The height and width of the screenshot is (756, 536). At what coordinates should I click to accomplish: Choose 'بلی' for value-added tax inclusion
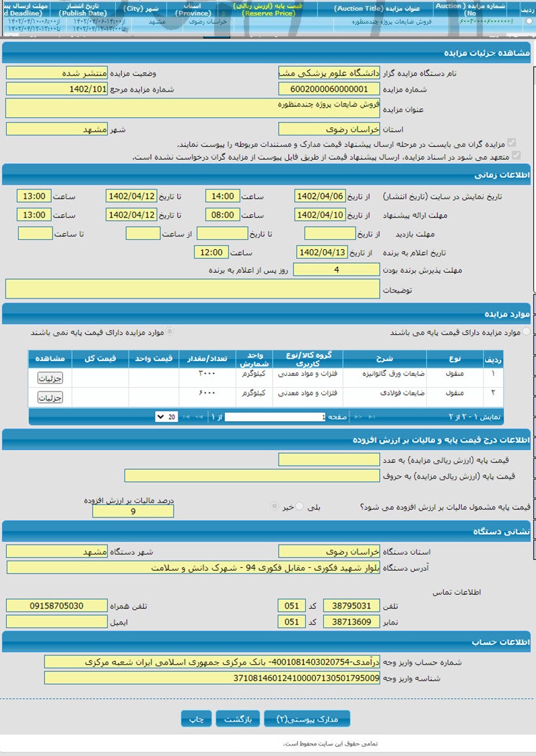300,506
